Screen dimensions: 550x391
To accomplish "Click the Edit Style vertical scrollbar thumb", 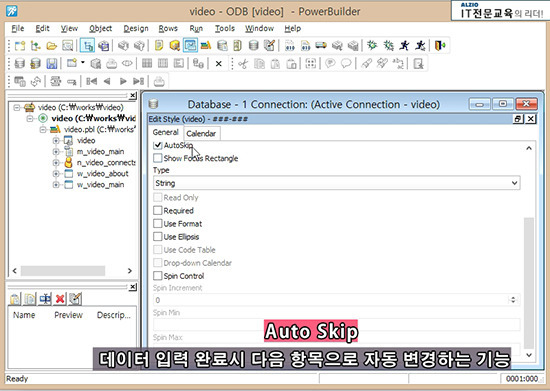I will 529,282.
